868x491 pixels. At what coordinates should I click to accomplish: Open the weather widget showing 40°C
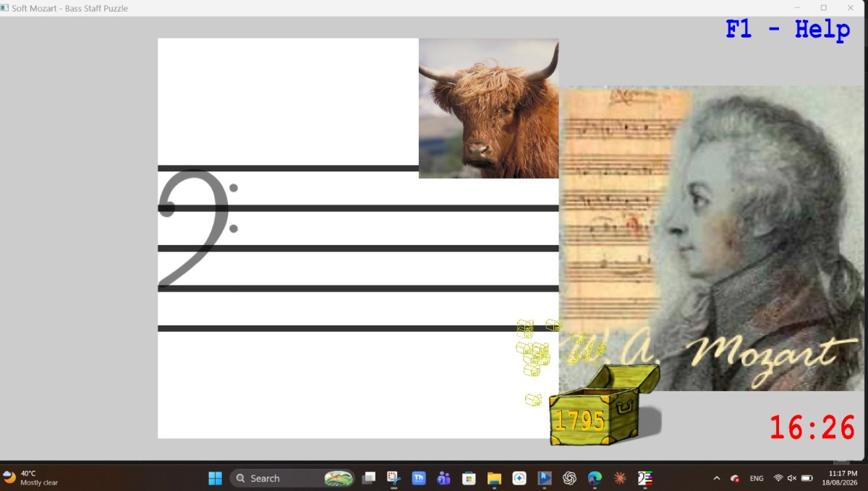[x=30, y=478]
